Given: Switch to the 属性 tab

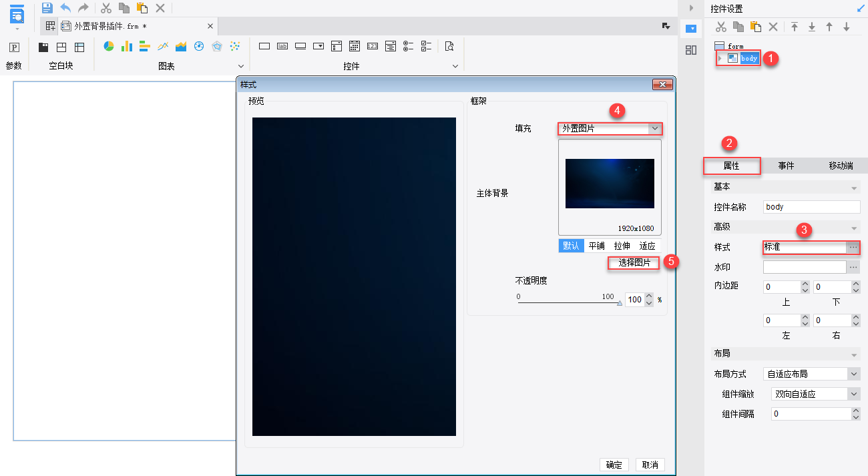Looking at the screenshot, I should coord(731,166).
